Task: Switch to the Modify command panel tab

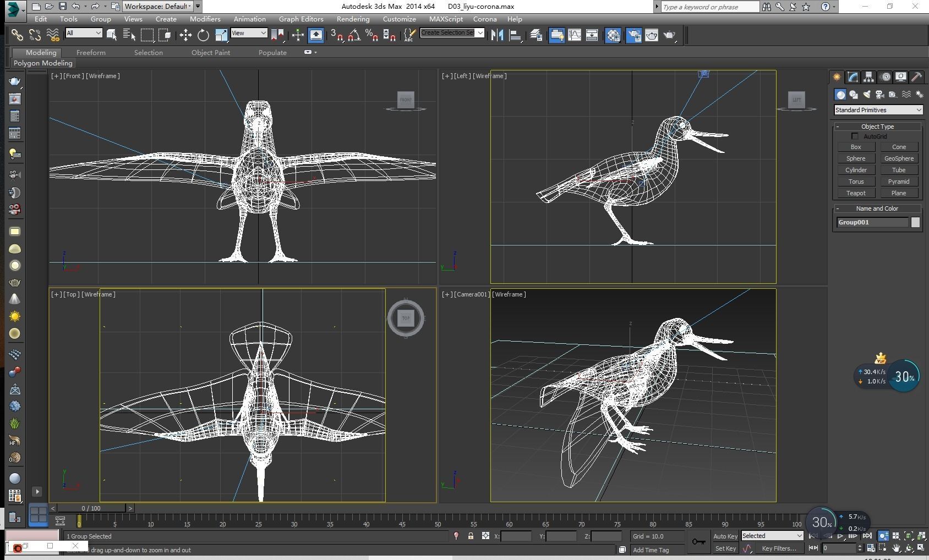Action: pos(853,77)
